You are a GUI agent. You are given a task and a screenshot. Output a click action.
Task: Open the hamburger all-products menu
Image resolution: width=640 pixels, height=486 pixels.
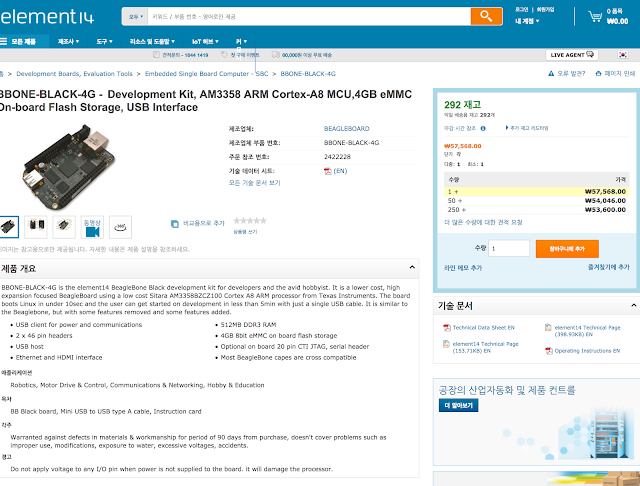tap(3, 41)
